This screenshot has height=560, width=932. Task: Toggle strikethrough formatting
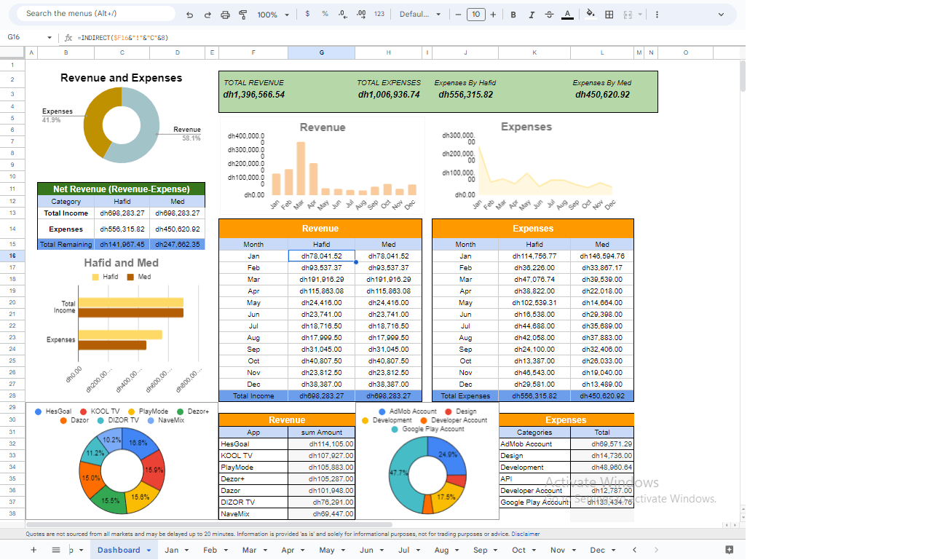pyautogui.click(x=549, y=15)
